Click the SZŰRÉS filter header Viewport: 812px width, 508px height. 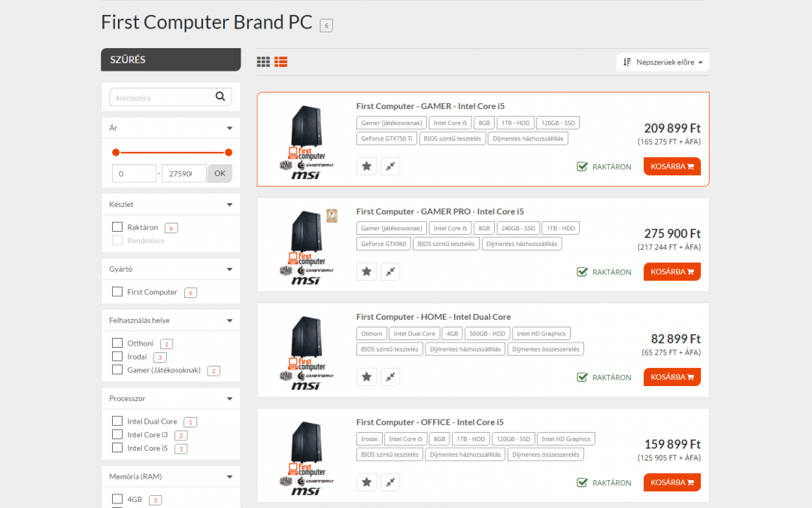(x=171, y=59)
